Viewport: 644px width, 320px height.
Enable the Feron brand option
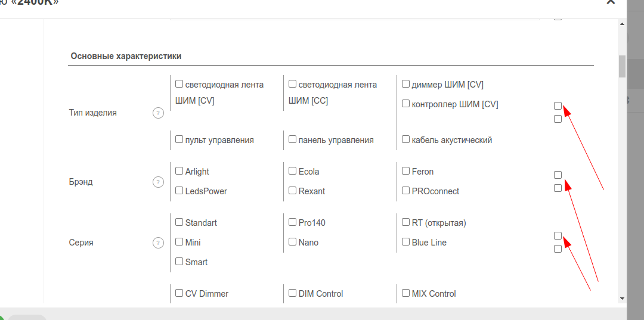click(406, 171)
